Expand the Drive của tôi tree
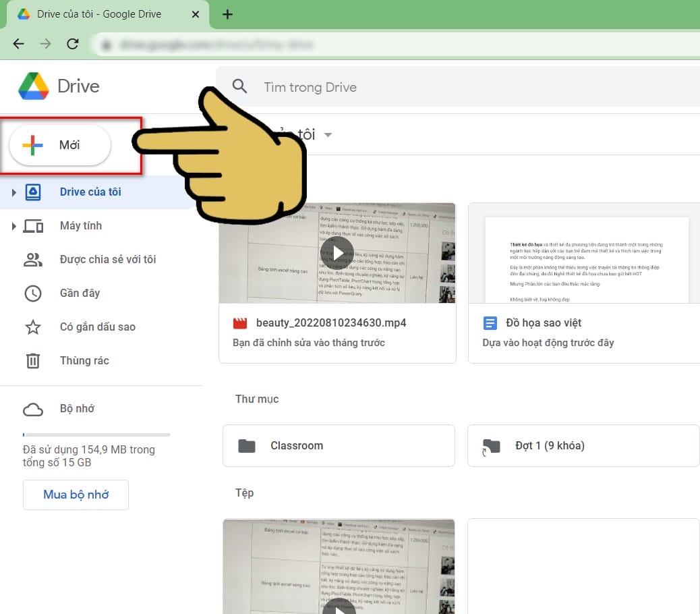The height and width of the screenshot is (614, 700). tap(14, 192)
